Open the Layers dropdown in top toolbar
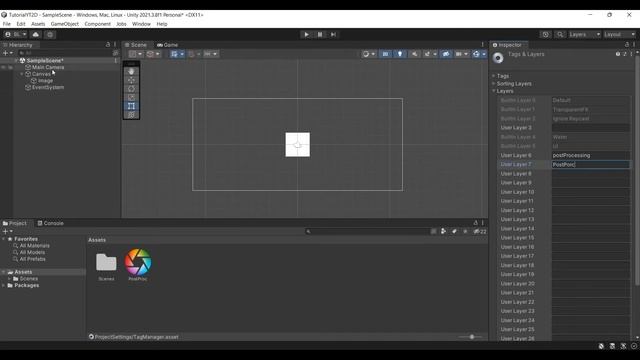The width and height of the screenshot is (640, 360). 584,35
